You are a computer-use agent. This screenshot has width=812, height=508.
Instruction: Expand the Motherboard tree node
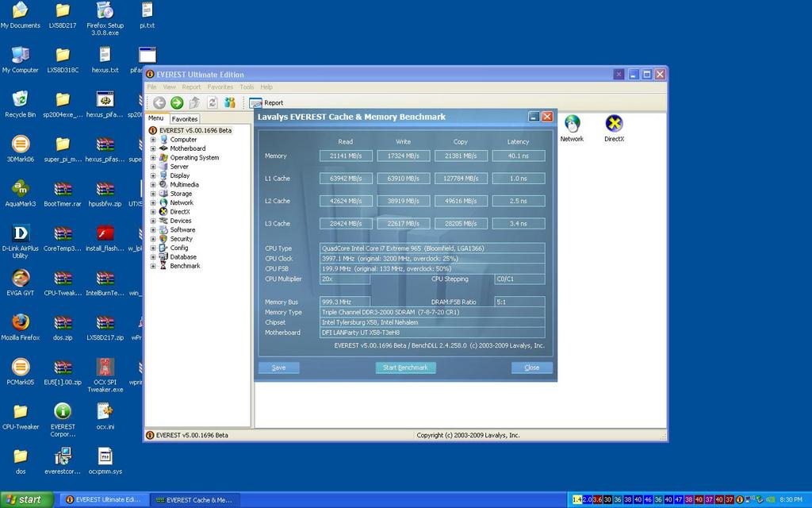click(153, 148)
